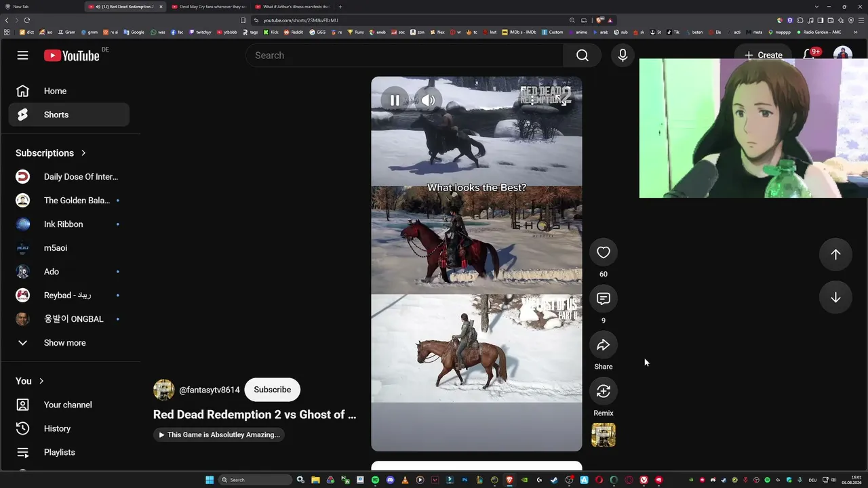This screenshot has height=488, width=868.
Task: Open the m5aoi subscription
Action: [x=68, y=248]
